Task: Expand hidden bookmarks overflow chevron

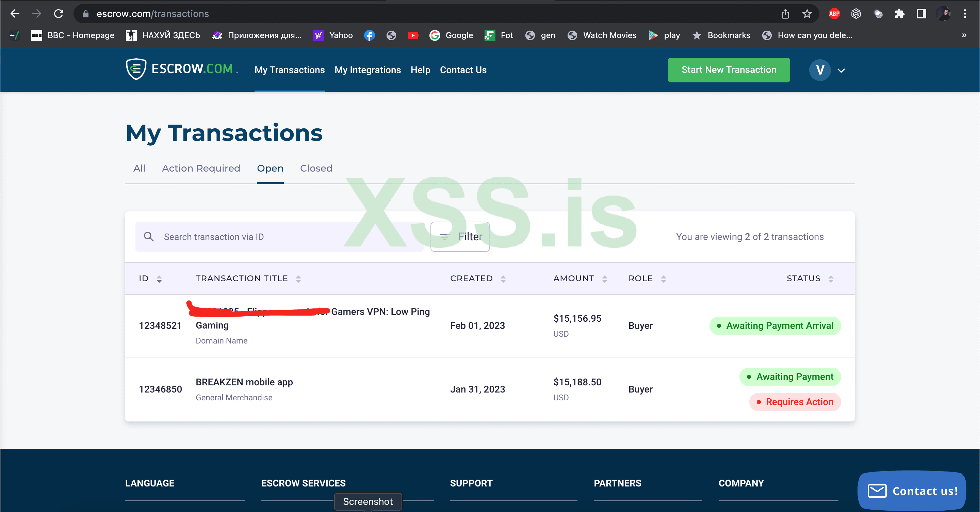Action: pyautogui.click(x=964, y=35)
